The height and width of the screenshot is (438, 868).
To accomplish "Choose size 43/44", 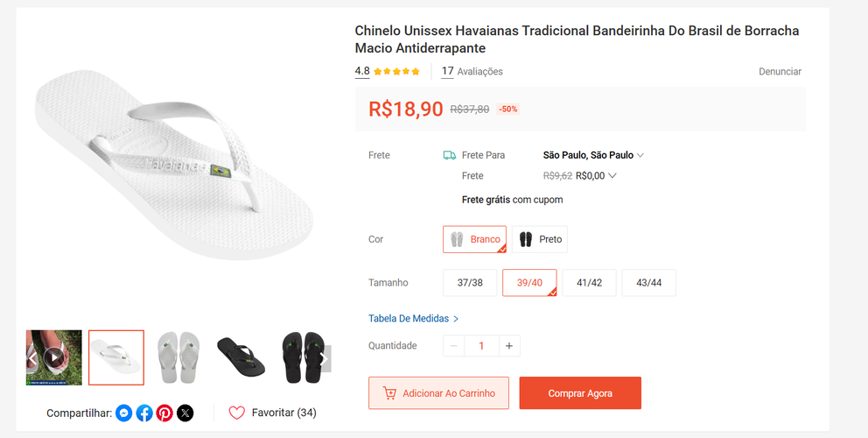I will point(648,283).
